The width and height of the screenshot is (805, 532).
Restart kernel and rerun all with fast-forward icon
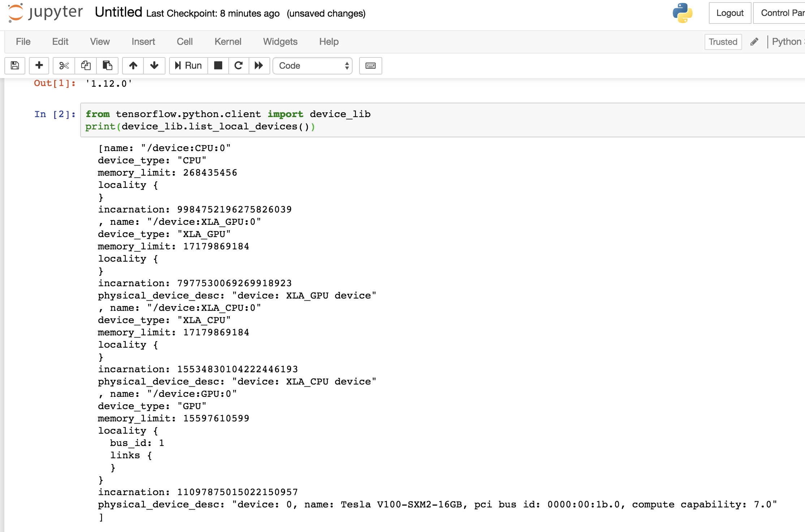[259, 65]
